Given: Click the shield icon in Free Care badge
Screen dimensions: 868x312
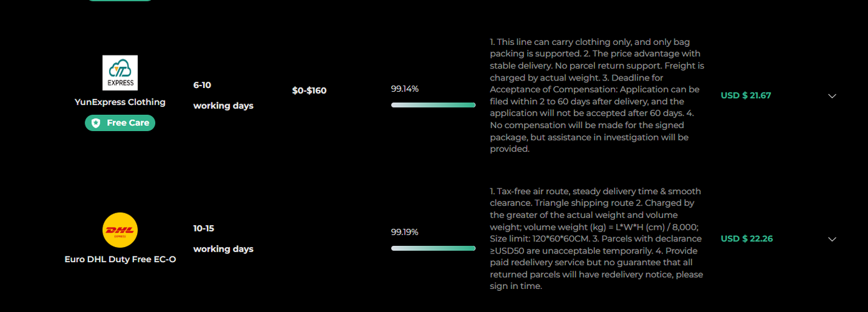Looking at the screenshot, I should (96, 123).
